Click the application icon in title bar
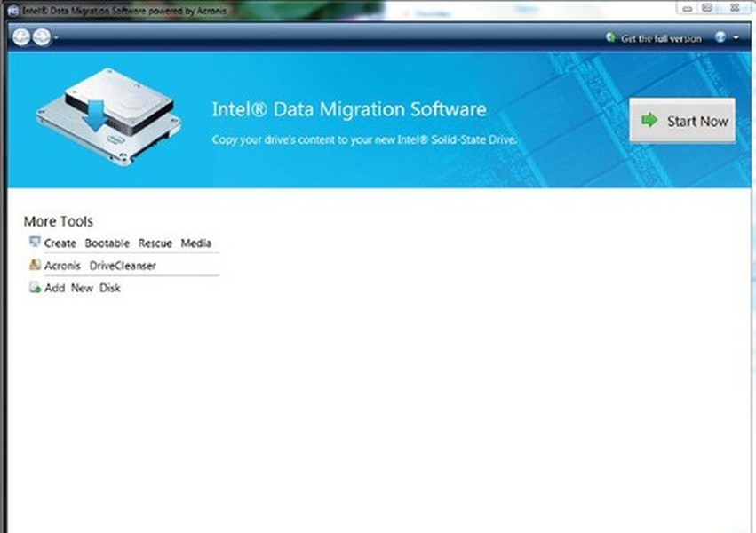Viewport: 756px width, 533px height. click(13, 11)
